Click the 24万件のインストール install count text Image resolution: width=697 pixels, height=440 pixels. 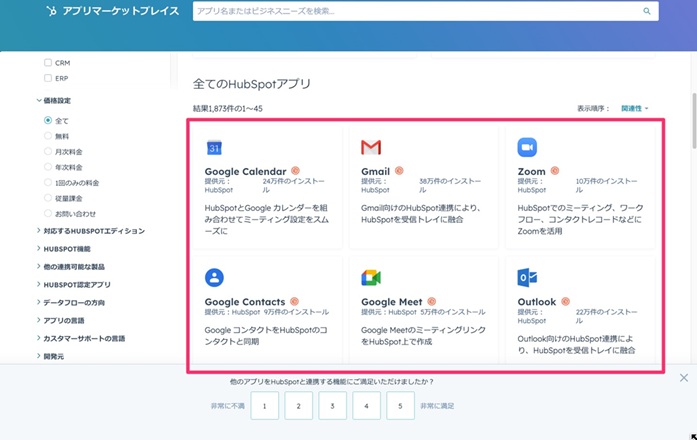293,185
